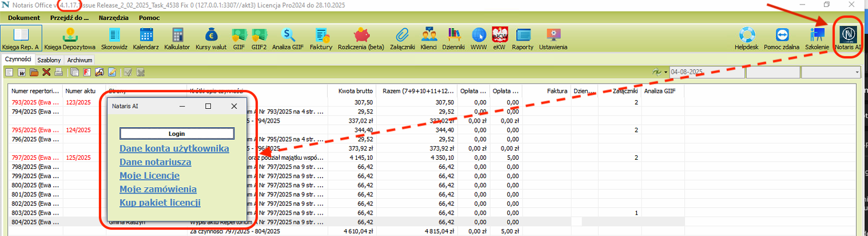Open the Przejdź do... menu
Viewport: 868px width, 236px height.
(69, 18)
